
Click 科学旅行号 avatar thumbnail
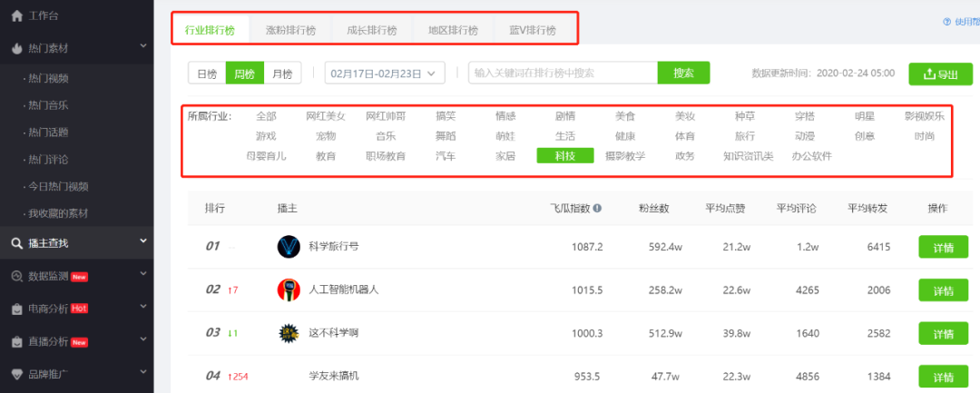coord(289,246)
